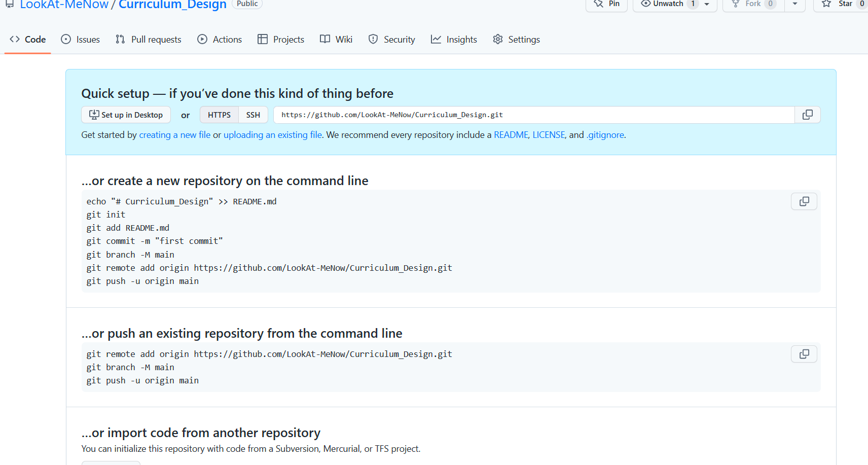This screenshot has height=465, width=868.
Task: Open the Pull requests tab
Action: tap(149, 40)
